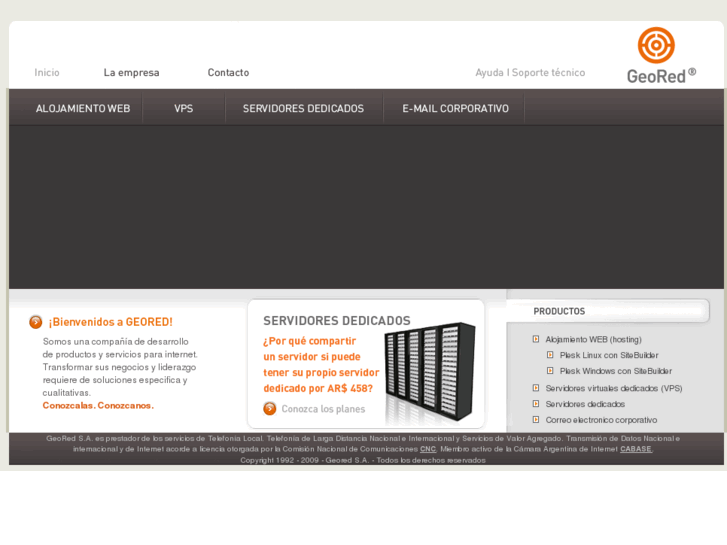Open Plesk Windows con SiteBuilder link
The height and width of the screenshot is (545, 727).
(x=616, y=371)
